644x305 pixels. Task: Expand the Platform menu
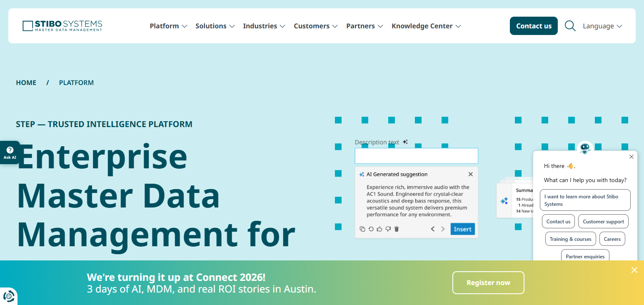pyautogui.click(x=168, y=26)
